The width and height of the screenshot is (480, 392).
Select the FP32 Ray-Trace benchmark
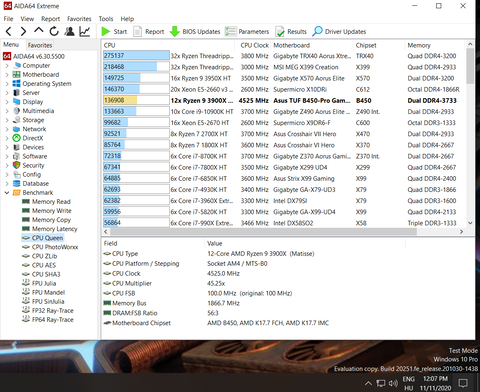(x=48, y=311)
